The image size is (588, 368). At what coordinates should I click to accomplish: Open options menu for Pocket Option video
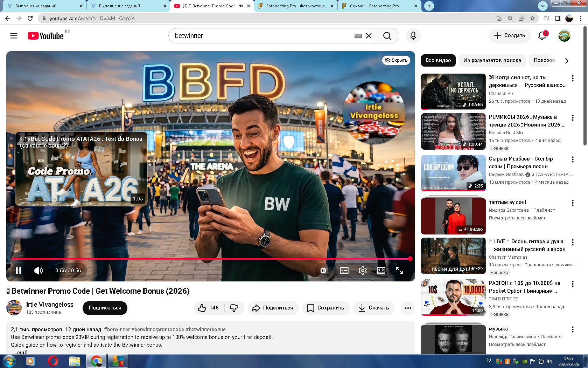[x=573, y=284]
